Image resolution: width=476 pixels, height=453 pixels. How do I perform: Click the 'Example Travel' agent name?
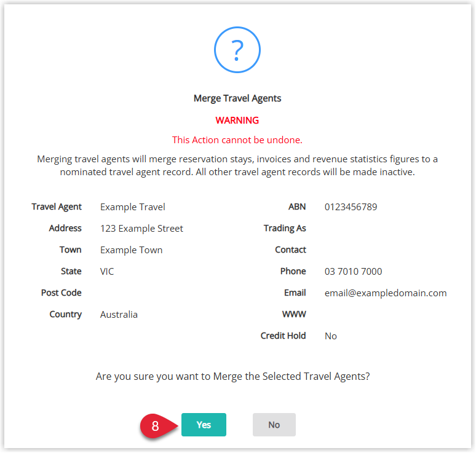[x=133, y=207]
